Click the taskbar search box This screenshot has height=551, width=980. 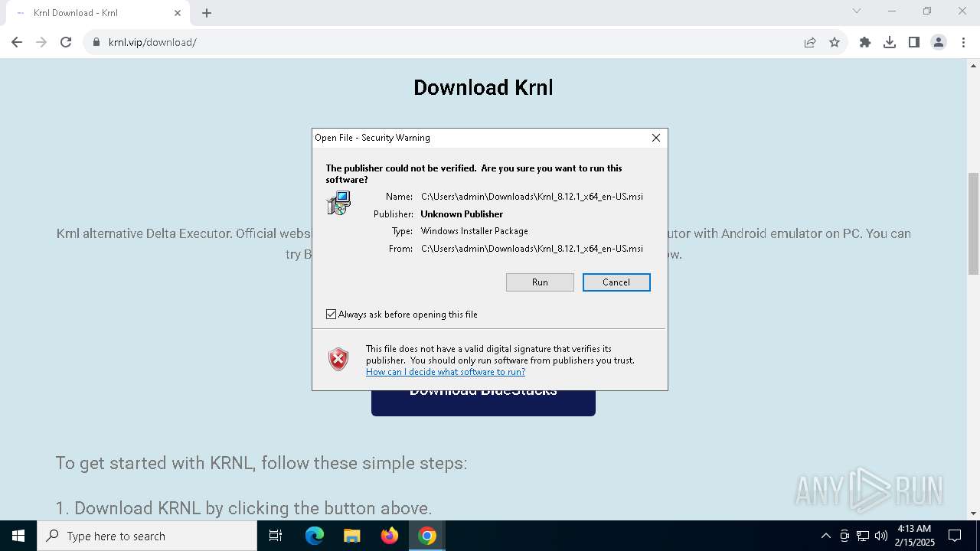(147, 536)
